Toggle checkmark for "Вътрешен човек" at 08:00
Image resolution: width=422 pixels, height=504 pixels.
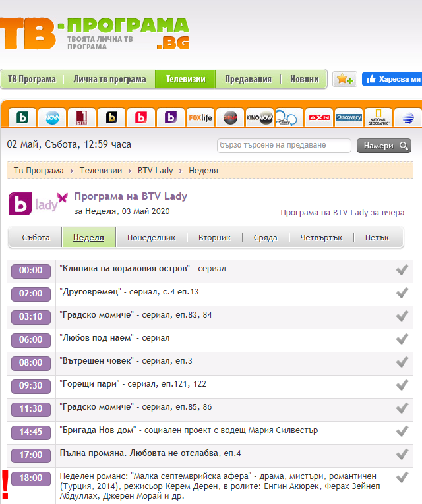(402, 362)
